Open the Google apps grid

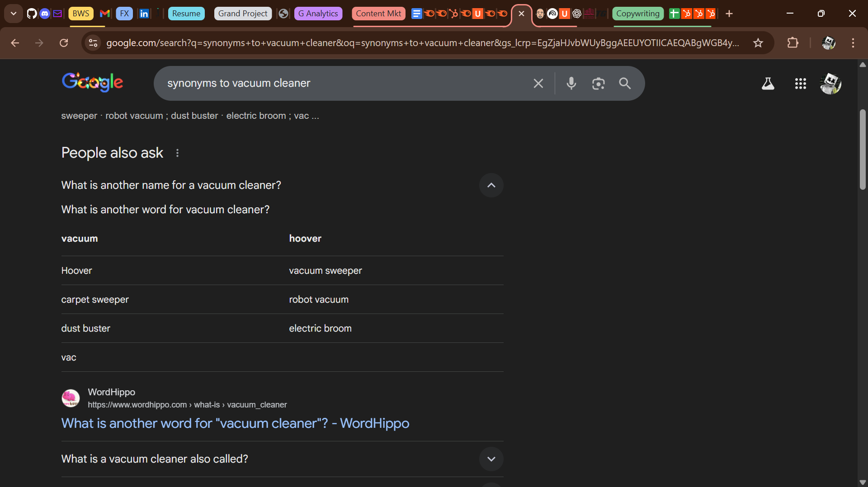(800, 84)
